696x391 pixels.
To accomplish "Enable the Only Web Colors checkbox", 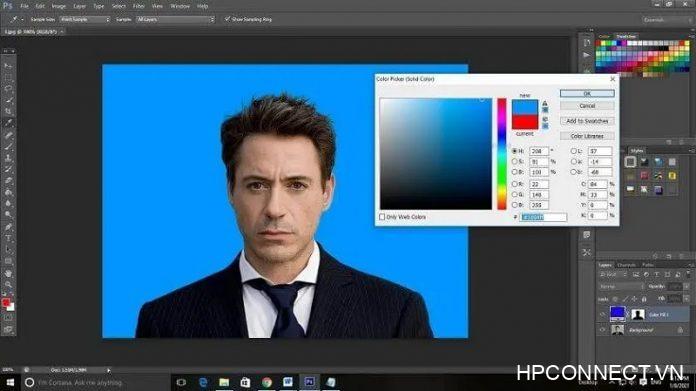I will pos(382,217).
